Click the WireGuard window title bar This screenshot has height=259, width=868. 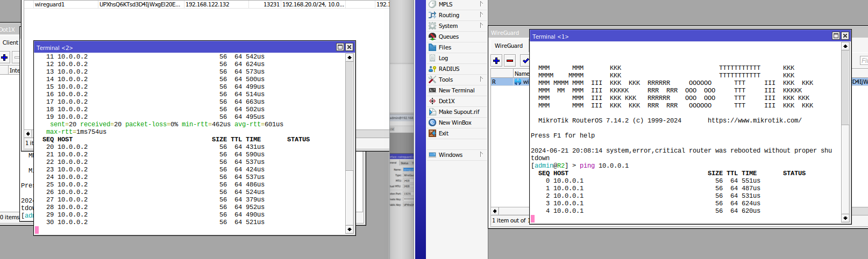coord(509,33)
